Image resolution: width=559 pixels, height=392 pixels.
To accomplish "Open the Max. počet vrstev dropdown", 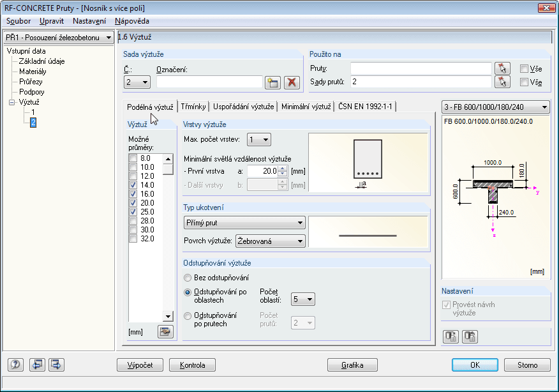I will (259, 139).
